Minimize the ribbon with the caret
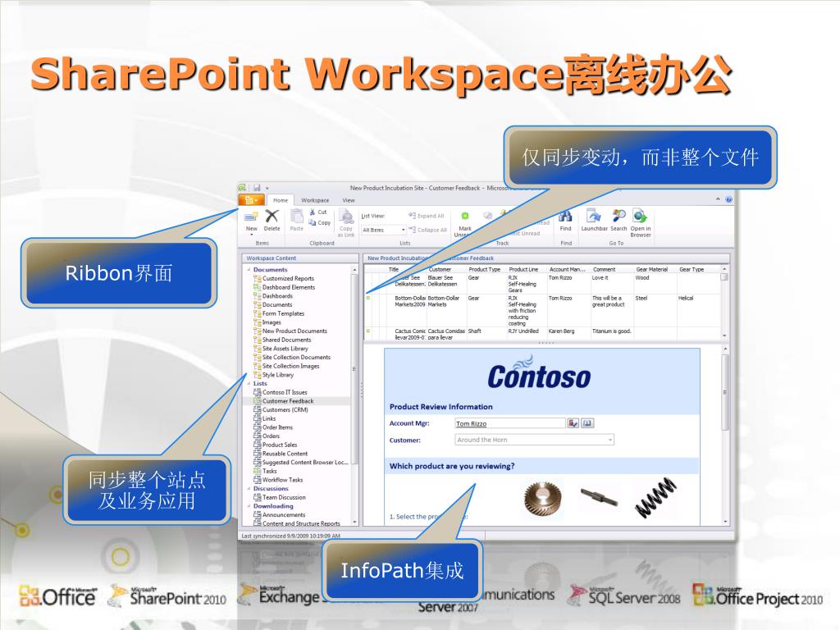Screen dimensions: 840x630 718,199
